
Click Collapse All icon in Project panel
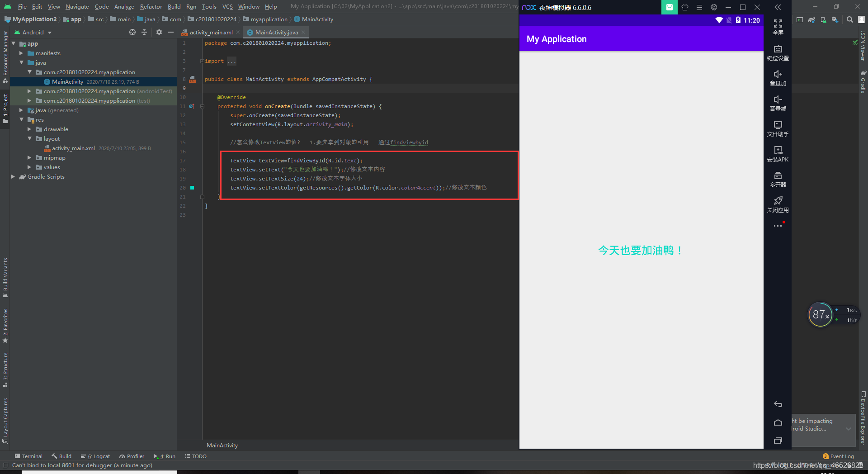[x=144, y=32]
